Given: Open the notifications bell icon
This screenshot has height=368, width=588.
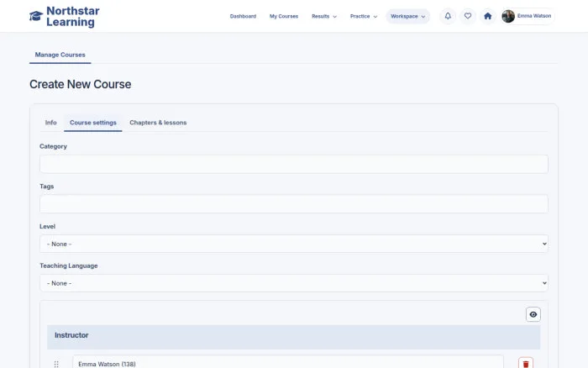Looking at the screenshot, I should (448, 16).
